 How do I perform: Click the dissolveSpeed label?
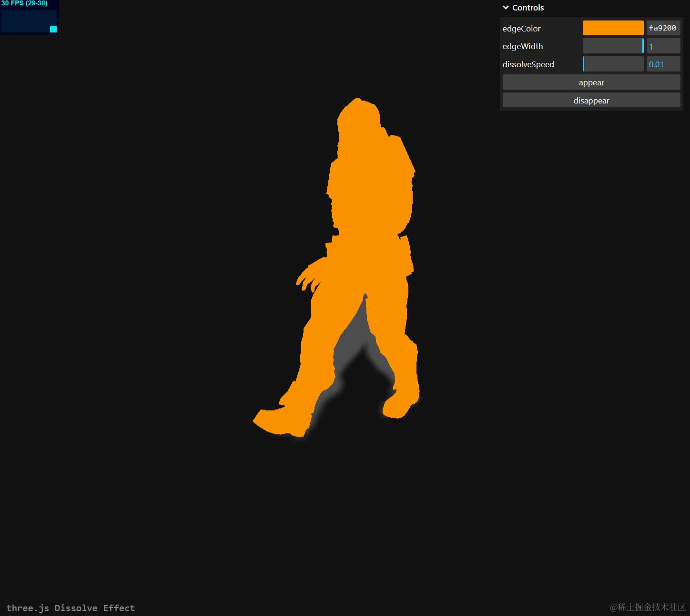click(528, 64)
